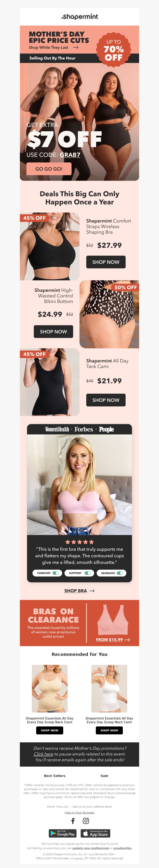Click the GO GO GO! button

pyautogui.click(x=49, y=169)
